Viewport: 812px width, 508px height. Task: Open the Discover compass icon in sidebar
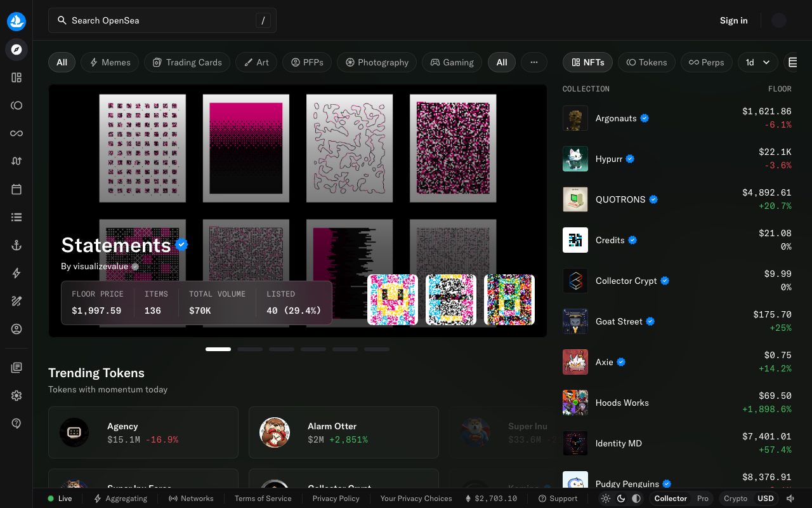pos(16,50)
